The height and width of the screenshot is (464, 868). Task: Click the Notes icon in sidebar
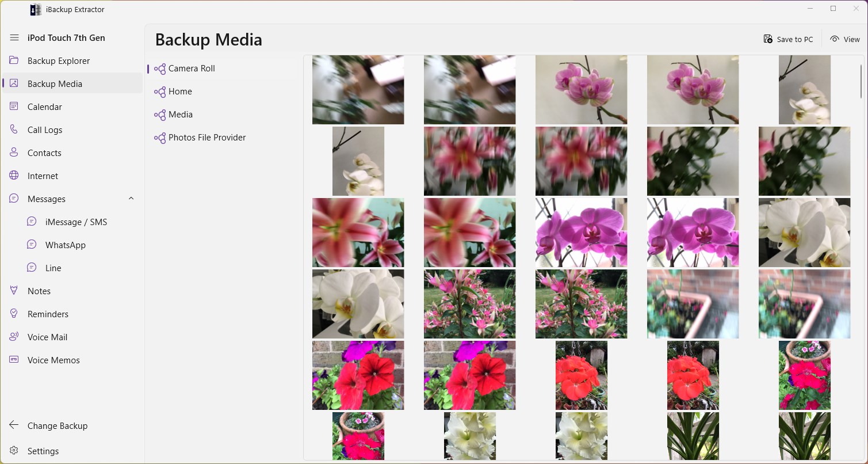[x=14, y=291]
